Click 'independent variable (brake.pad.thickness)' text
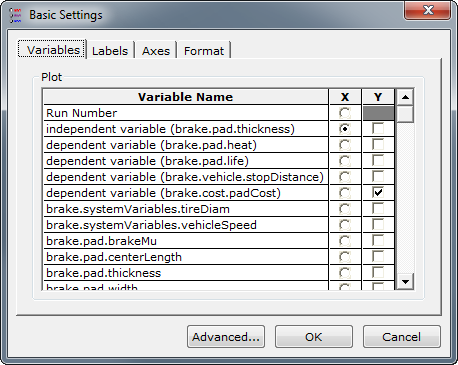The width and height of the screenshot is (458, 365). click(x=170, y=129)
